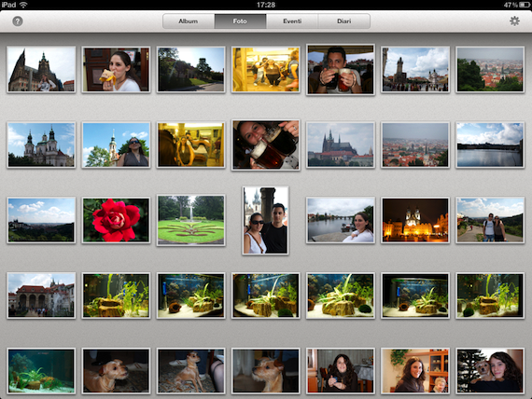Open photo of man holding two beers
This screenshot has width=532, height=399.
[x=341, y=70]
